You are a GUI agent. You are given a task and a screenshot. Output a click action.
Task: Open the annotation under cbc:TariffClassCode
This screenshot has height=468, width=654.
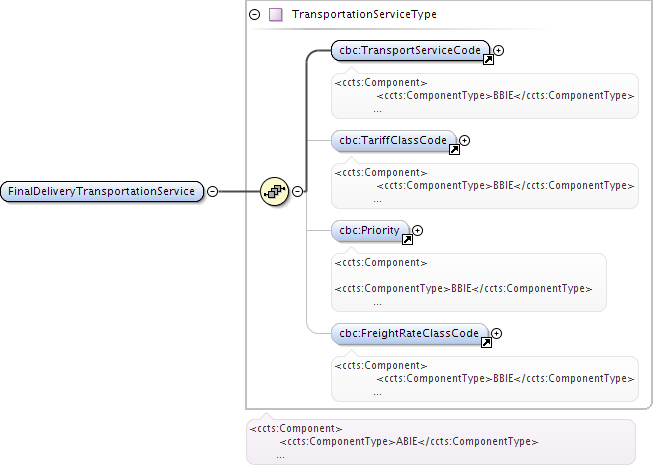pos(485,186)
